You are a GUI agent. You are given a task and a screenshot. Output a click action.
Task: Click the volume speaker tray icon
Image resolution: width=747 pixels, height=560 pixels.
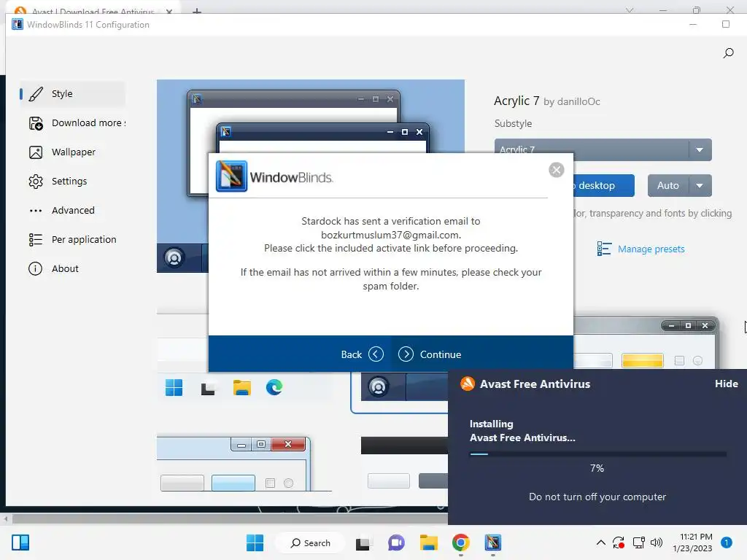(x=657, y=542)
